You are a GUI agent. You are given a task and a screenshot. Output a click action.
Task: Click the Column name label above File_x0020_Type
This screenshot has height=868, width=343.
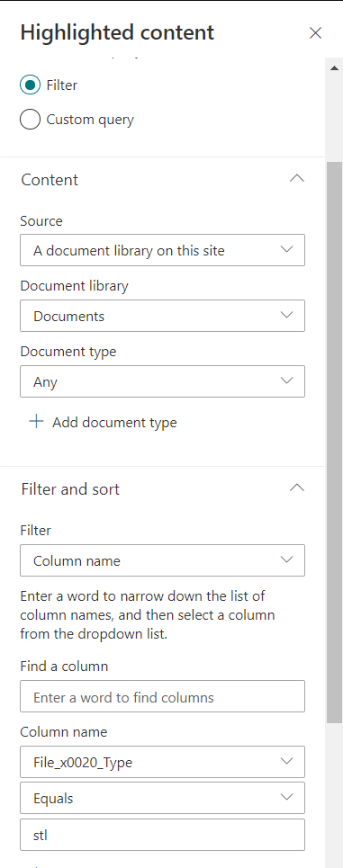coord(64,732)
